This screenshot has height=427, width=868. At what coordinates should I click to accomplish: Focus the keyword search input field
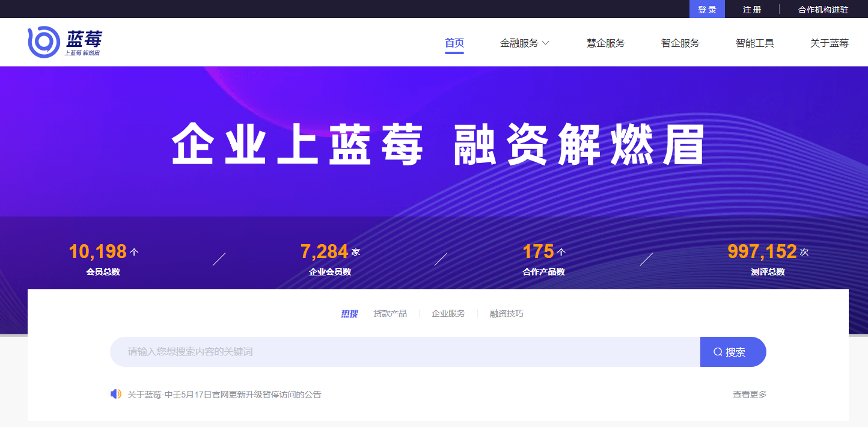tap(405, 352)
